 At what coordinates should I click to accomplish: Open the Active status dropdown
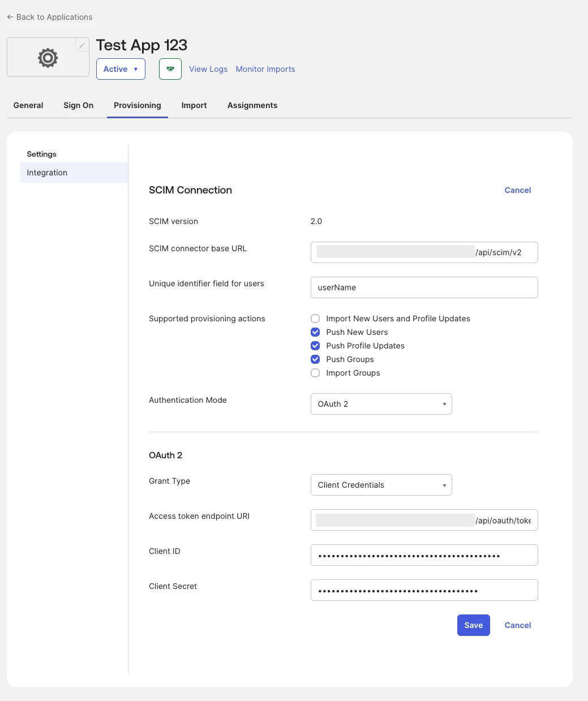pos(121,69)
